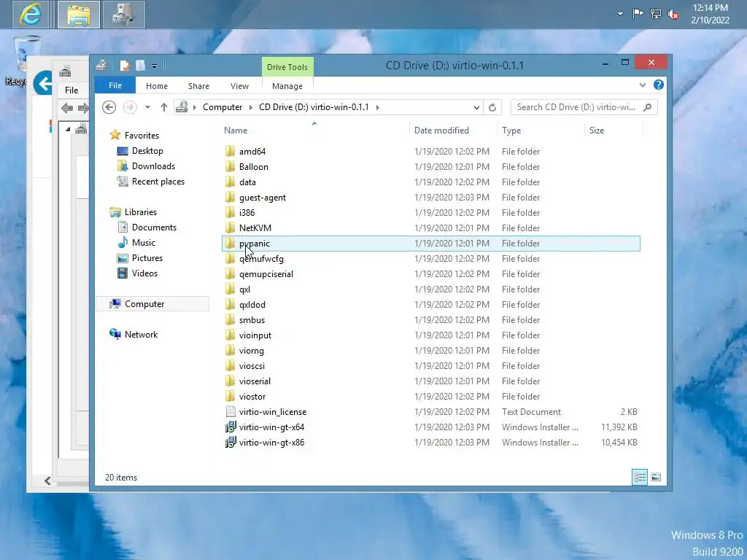
Task: Select virtio-win_license text document icon
Action: tap(230, 411)
